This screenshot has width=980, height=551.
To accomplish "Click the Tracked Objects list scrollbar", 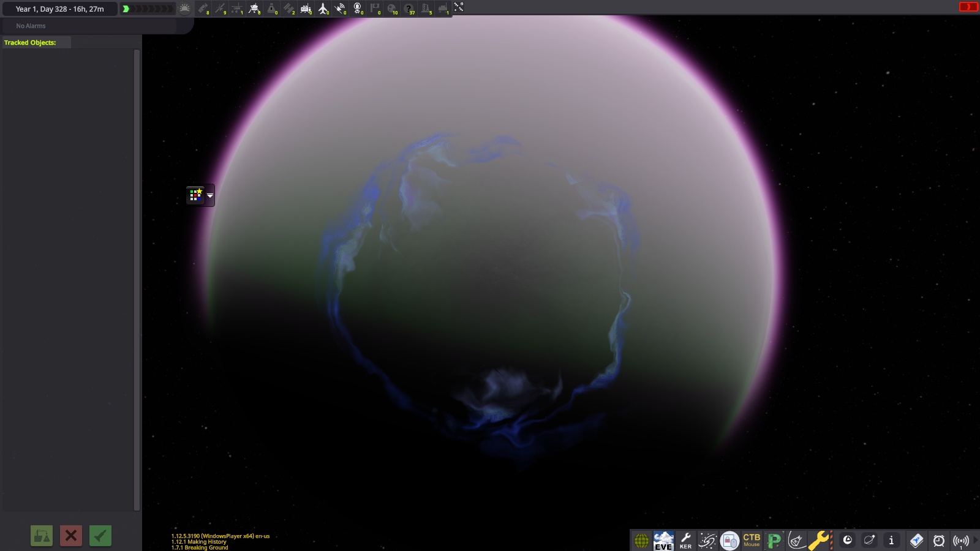I will (x=137, y=280).
